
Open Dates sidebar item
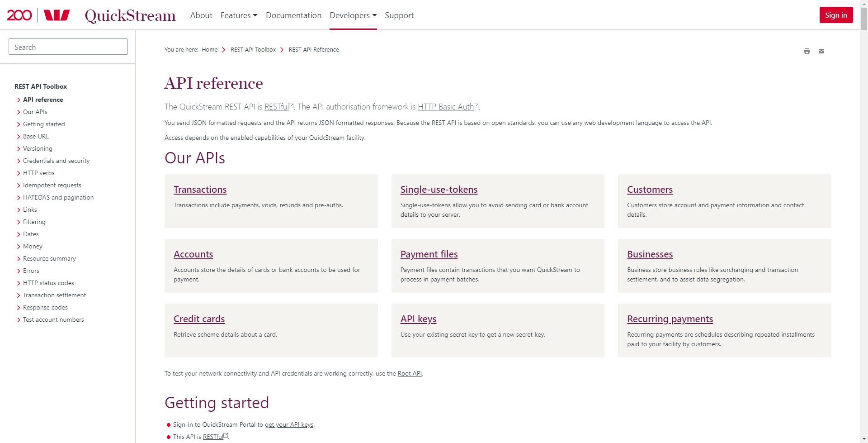31,234
